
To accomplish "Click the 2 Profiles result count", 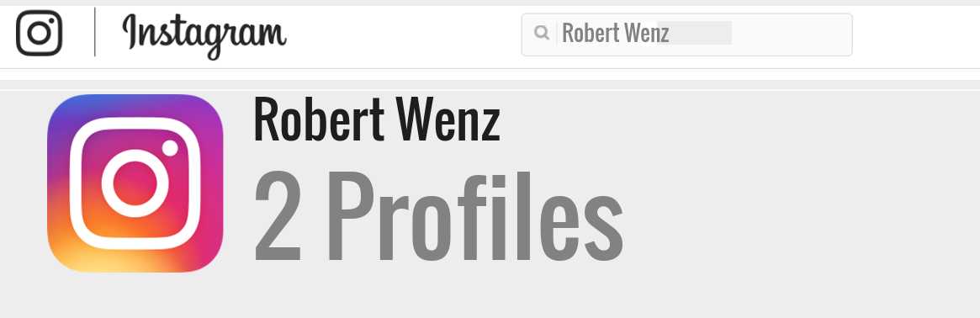I will (438, 217).
